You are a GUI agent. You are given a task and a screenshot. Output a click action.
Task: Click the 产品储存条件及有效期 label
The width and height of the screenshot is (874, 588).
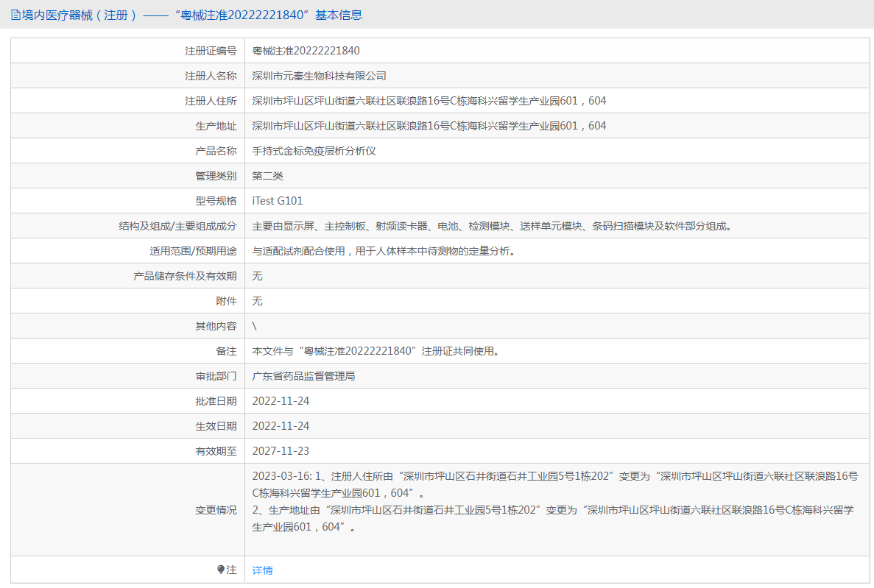pyautogui.click(x=185, y=277)
